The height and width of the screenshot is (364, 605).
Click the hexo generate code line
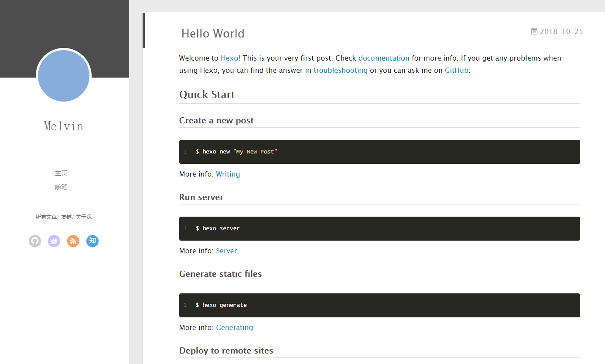pos(221,305)
